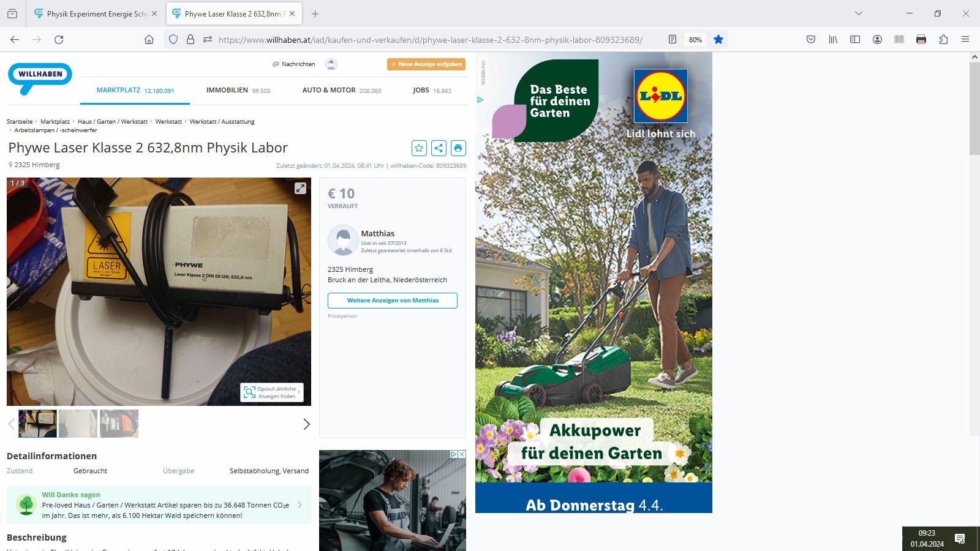Print this listing from the page
This screenshot has height=551, width=980.
(458, 148)
